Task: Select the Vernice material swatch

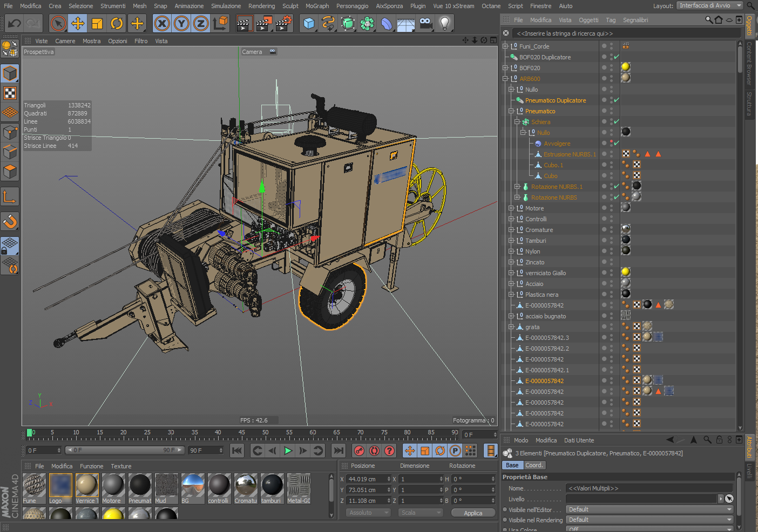Action: (86, 485)
